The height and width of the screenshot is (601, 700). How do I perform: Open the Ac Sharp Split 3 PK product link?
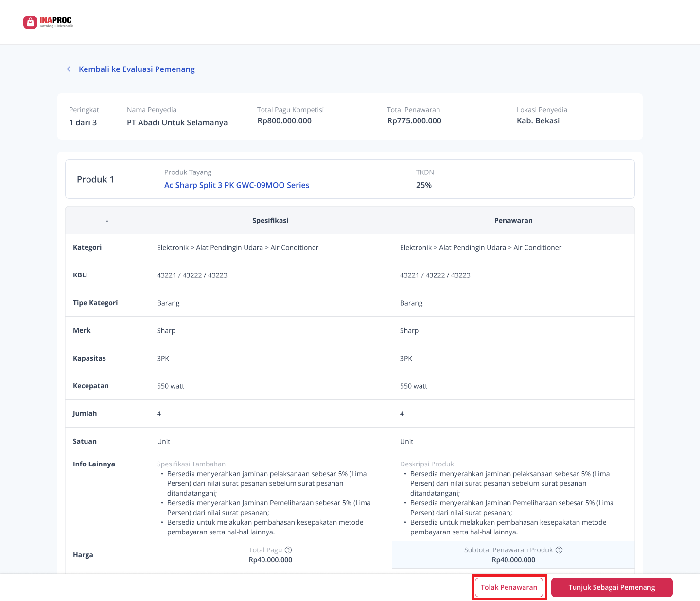tap(237, 185)
